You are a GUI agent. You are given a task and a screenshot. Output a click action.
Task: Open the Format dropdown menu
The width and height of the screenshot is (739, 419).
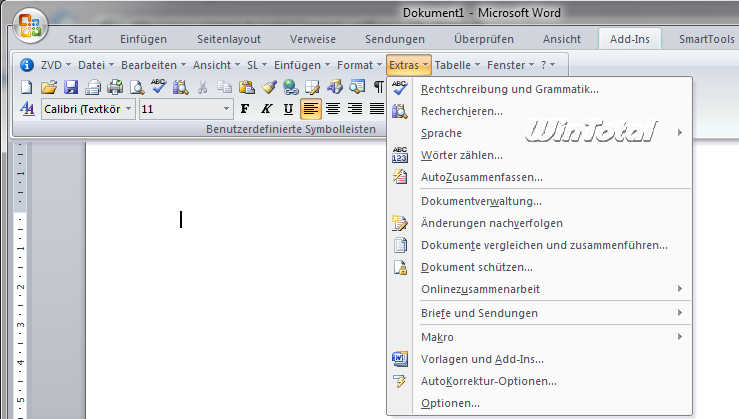coord(360,65)
